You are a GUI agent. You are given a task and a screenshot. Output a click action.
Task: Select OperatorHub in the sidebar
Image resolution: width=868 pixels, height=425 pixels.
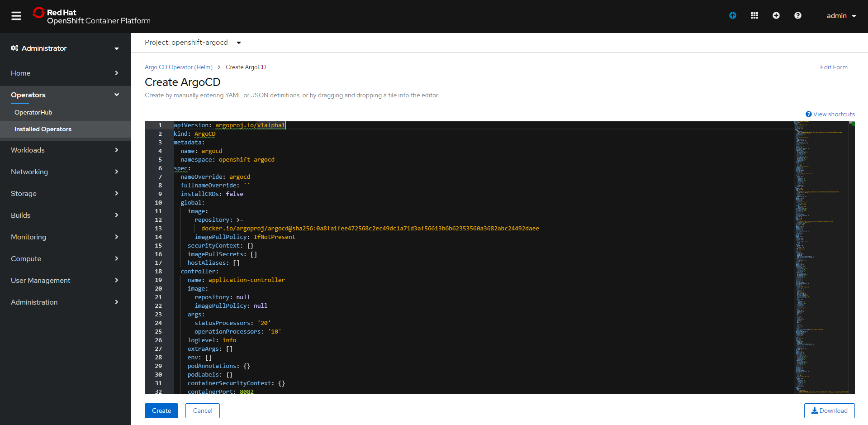pyautogui.click(x=33, y=112)
